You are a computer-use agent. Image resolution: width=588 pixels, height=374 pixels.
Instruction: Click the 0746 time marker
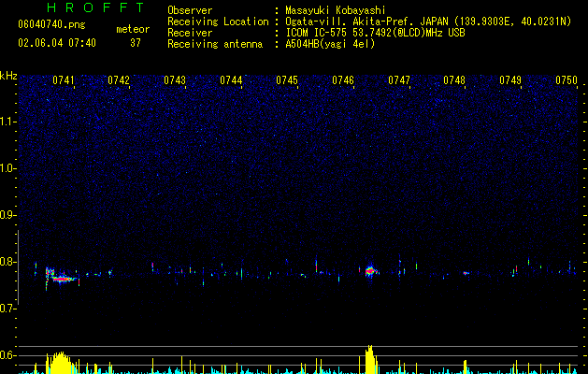coord(343,80)
